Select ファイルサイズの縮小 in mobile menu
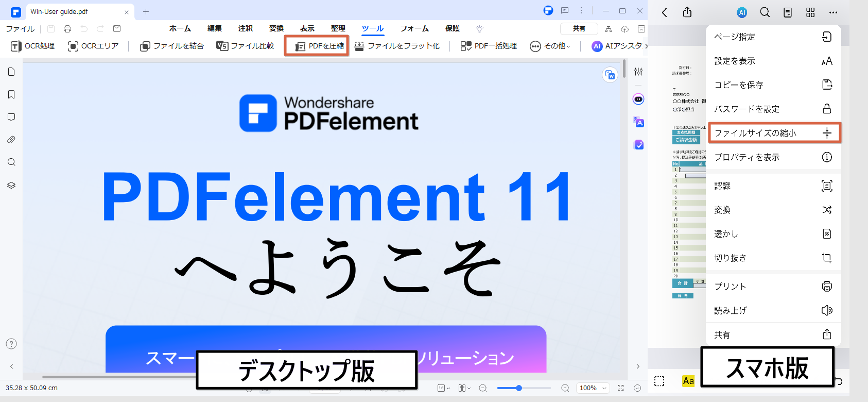This screenshot has height=402, width=868. coord(774,132)
